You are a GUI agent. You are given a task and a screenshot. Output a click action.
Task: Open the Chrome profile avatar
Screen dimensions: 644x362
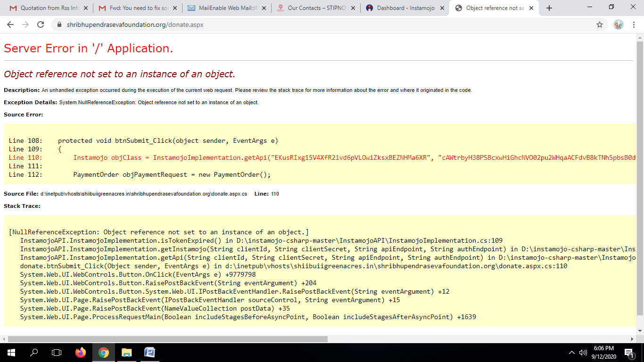(x=619, y=25)
